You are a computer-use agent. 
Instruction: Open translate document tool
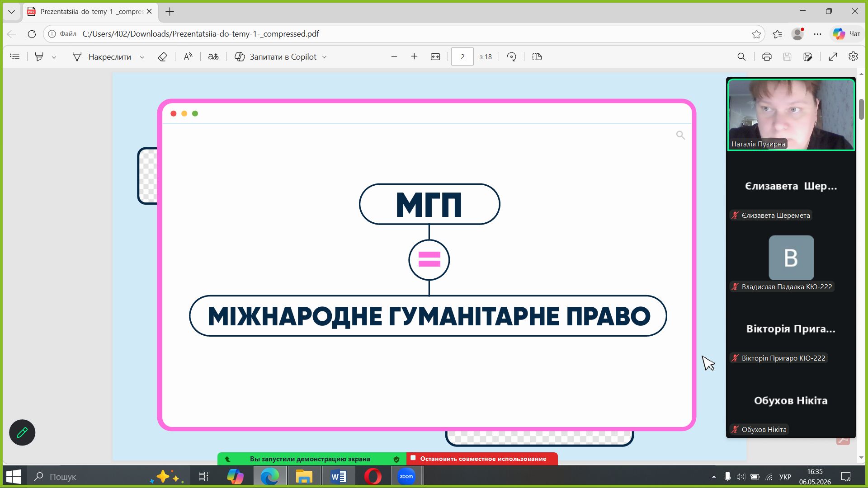(213, 57)
